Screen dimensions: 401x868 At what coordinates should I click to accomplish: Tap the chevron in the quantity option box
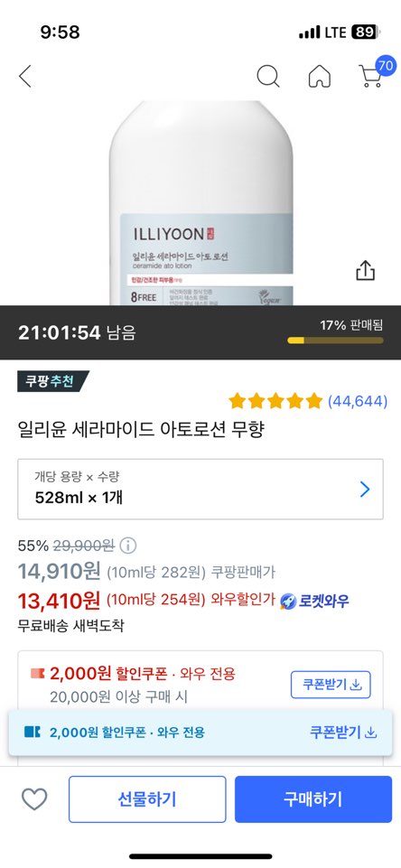(x=365, y=490)
